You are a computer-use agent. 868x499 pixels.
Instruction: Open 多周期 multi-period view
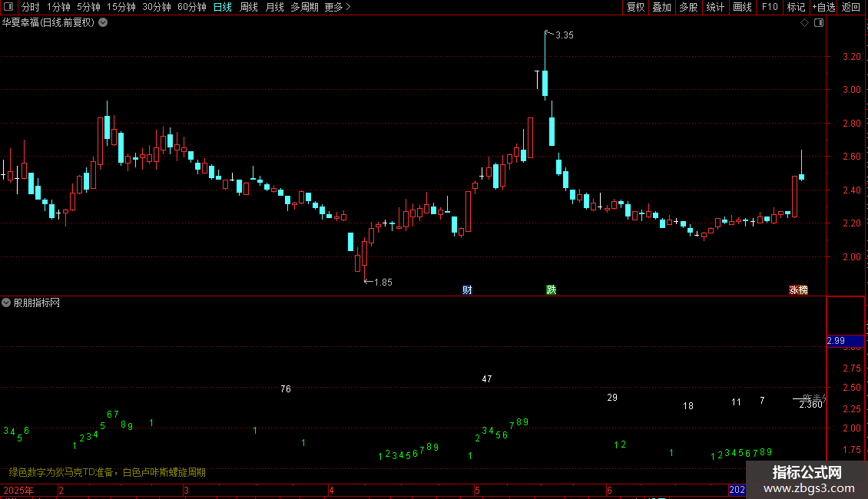[304, 7]
